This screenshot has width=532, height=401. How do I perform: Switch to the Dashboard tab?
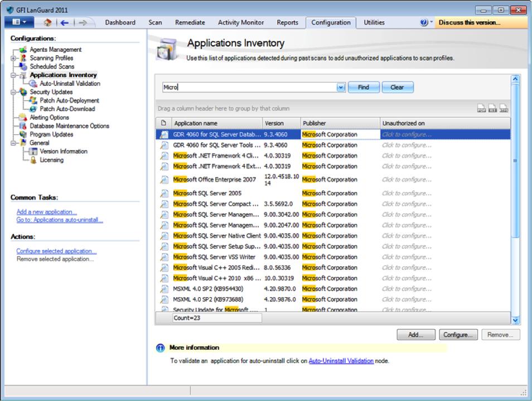[x=120, y=22]
